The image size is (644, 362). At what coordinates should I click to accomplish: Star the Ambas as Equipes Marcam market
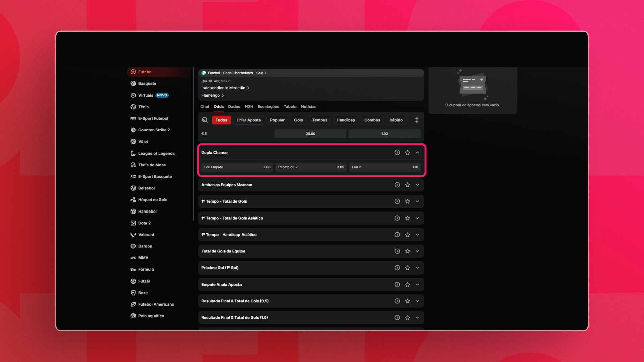pos(407,185)
